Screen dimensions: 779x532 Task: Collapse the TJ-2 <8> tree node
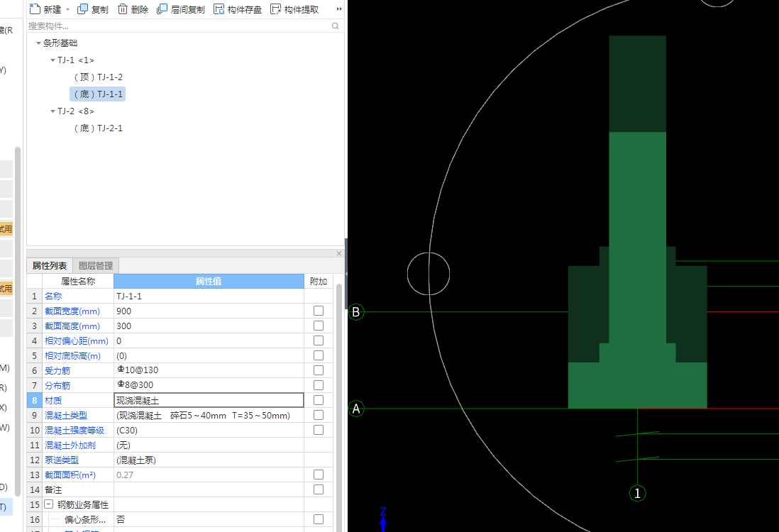(53, 111)
